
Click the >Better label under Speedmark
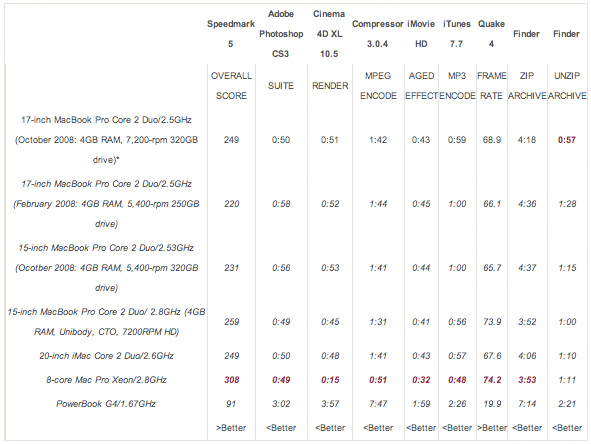(231, 428)
